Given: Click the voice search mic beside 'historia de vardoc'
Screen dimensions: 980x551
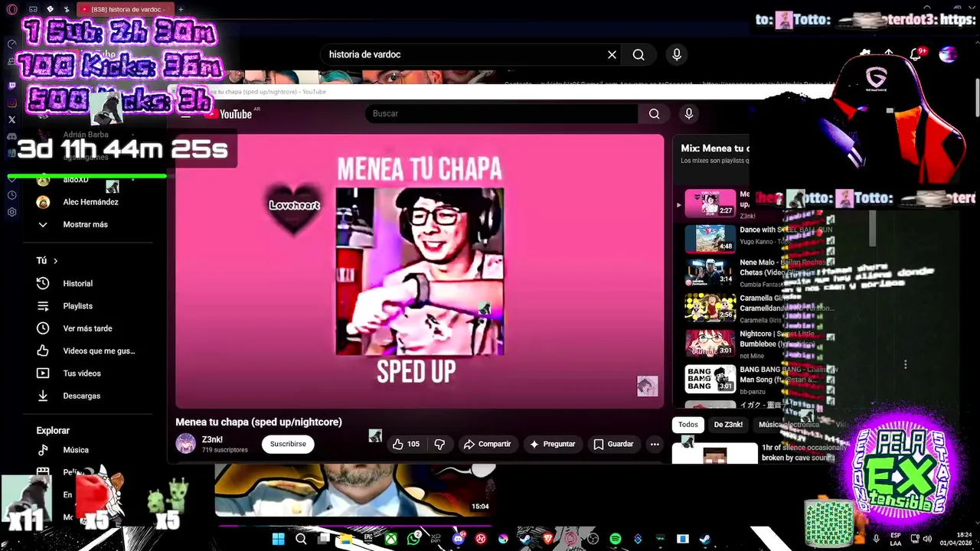Looking at the screenshot, I should click(x=676, y=54).
